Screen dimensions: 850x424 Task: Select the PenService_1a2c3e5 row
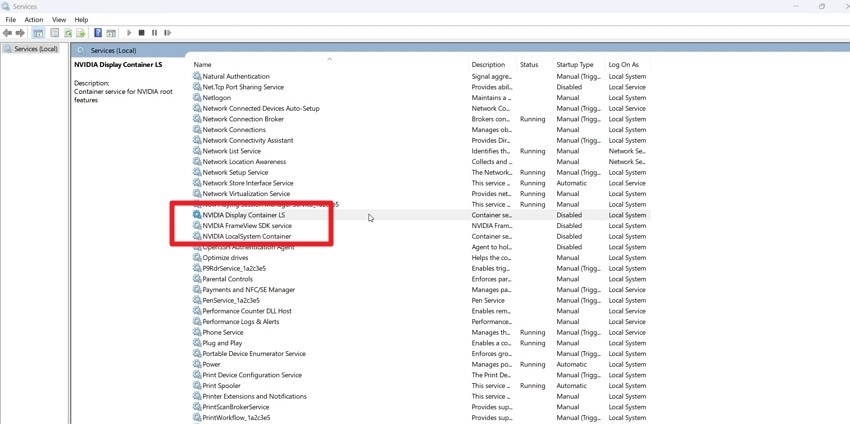click(x=421, y=300)
